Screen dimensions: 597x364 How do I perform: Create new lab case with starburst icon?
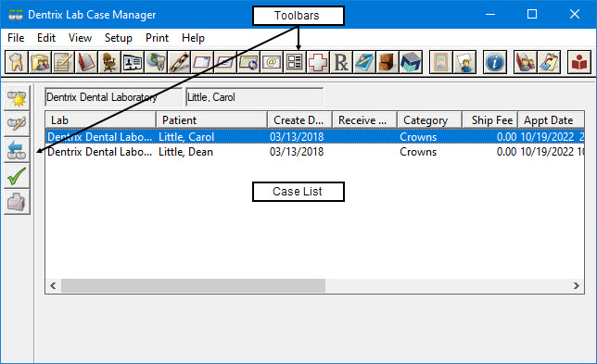17,98
